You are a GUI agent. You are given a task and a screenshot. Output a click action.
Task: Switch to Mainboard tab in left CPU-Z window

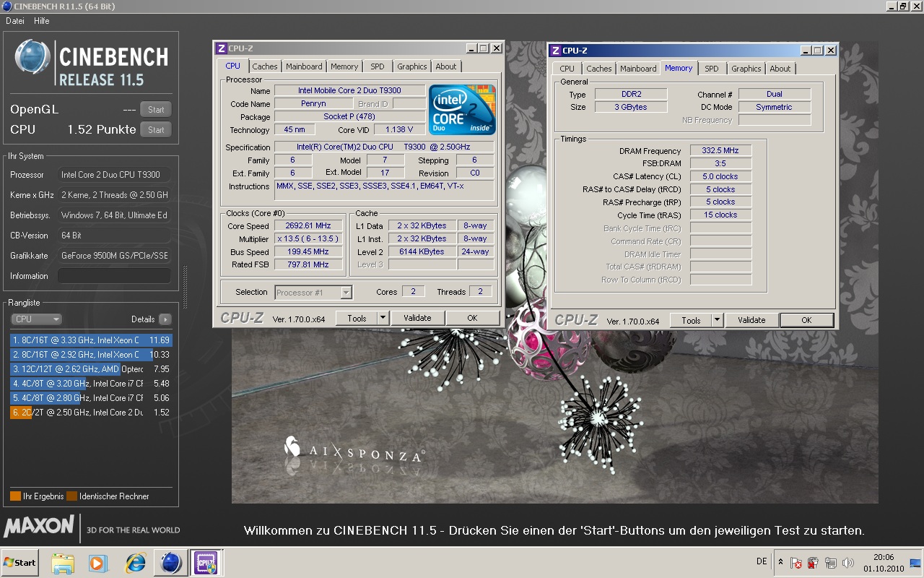coord(304,66)
